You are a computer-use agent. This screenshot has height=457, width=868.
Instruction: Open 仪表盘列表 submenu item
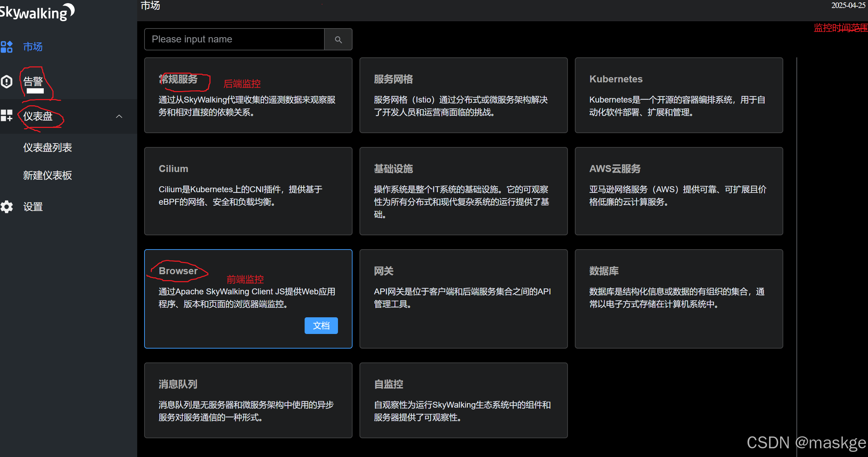click(x=48, y=148)
